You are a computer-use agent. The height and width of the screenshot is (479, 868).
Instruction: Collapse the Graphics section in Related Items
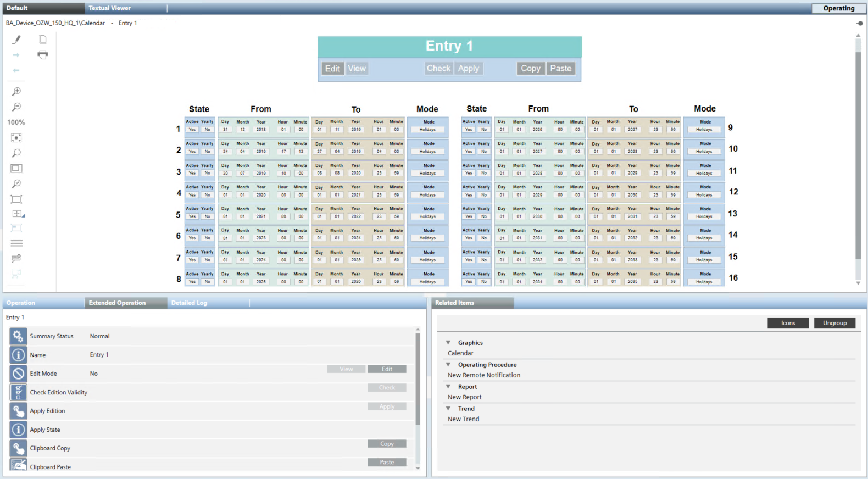coord(448,343)
